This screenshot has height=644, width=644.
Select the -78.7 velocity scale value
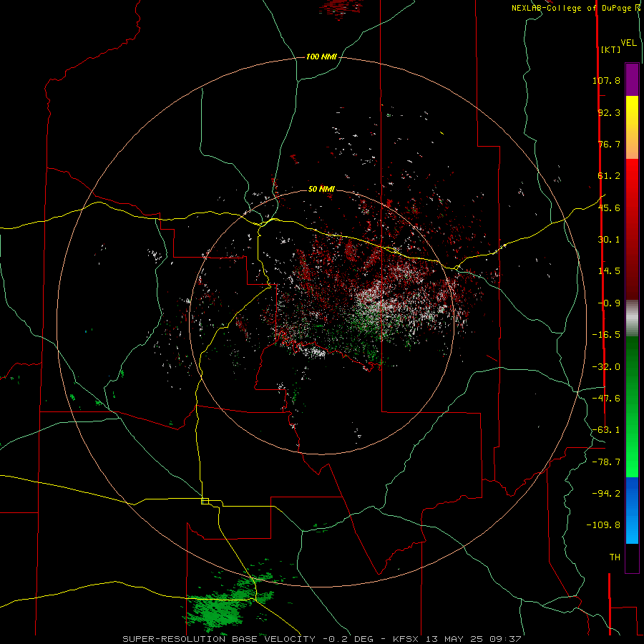click(606, 462)
